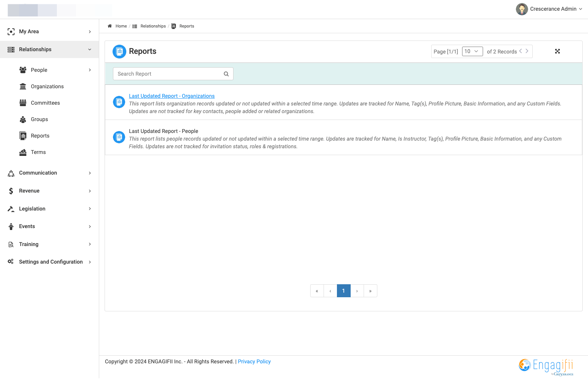Click the header next-page arrow near Records
588x379 pixels.
[x=527, y=51]
